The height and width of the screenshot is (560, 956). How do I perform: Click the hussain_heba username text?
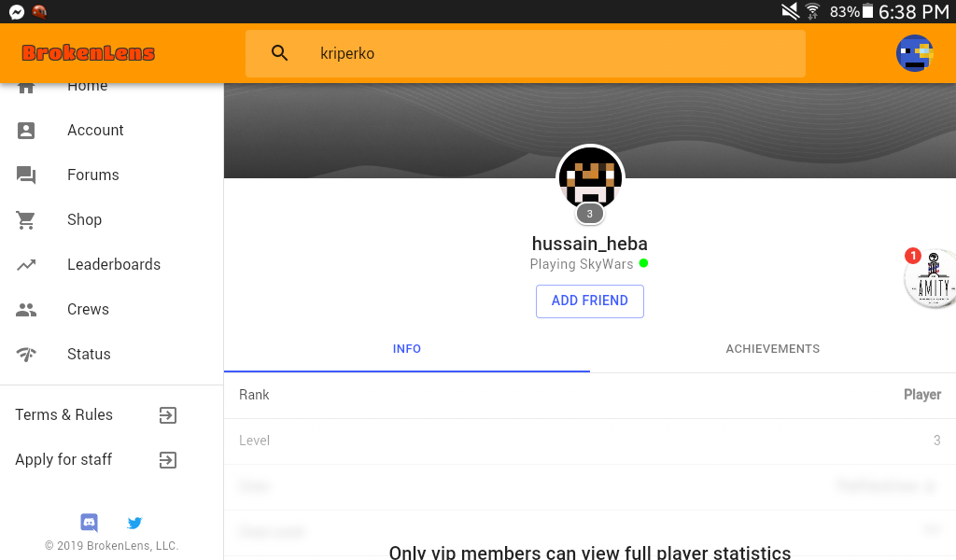coord(590,244)
